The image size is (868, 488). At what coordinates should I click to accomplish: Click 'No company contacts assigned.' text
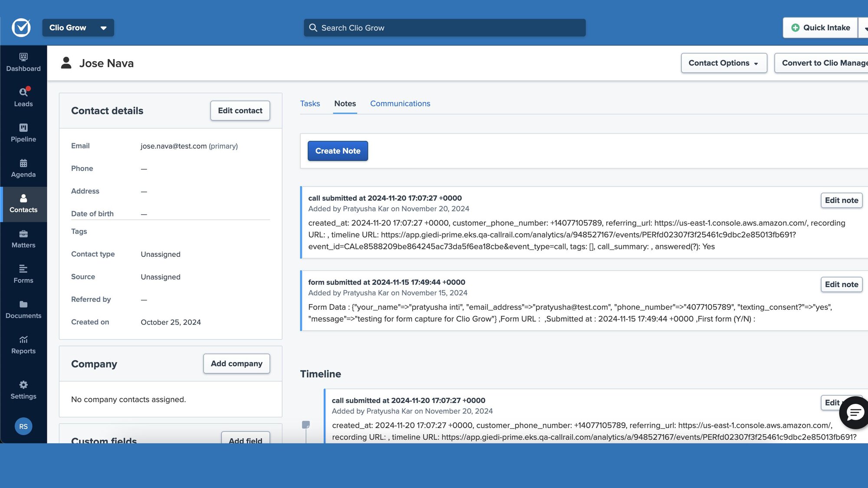(x=128, y=400)
